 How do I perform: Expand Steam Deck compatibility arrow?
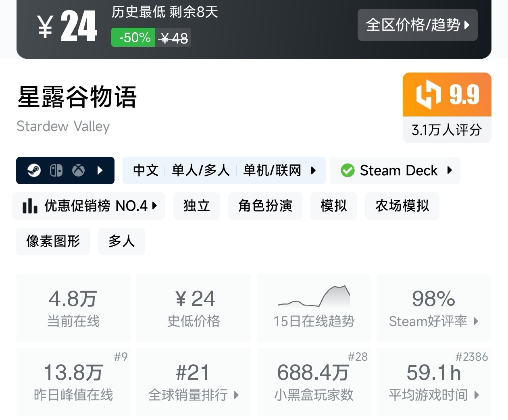pos(450,170)
